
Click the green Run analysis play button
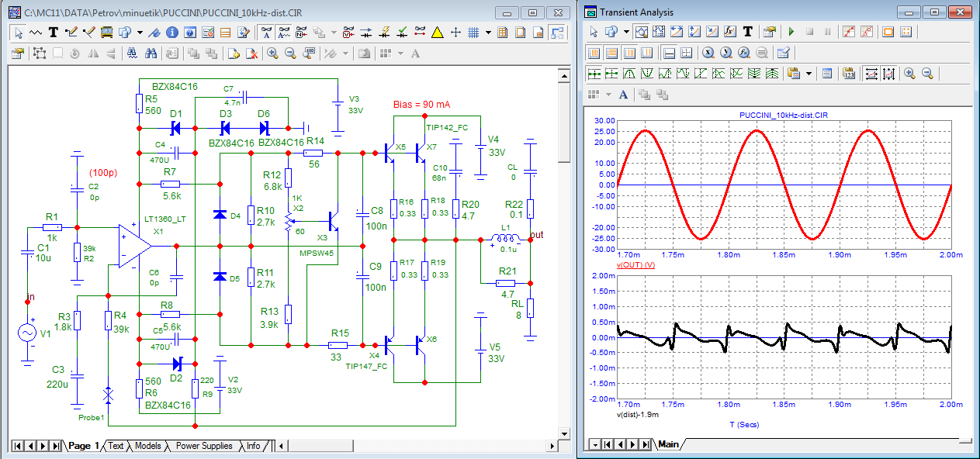(x=791, y=32)
